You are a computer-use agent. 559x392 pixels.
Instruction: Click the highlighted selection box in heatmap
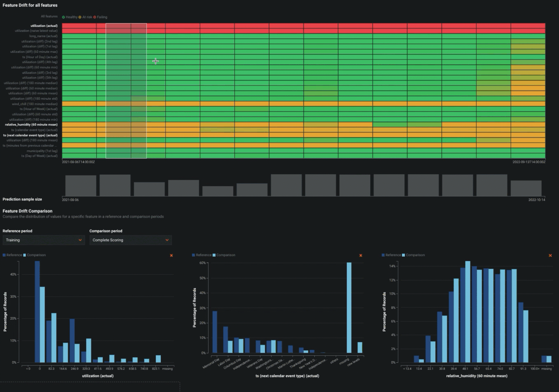[126, 91]
